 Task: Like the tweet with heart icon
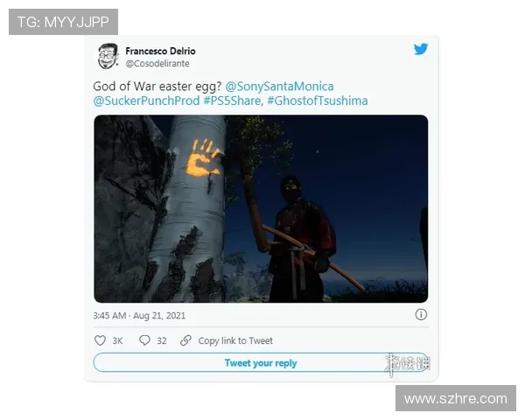point(100,340)
